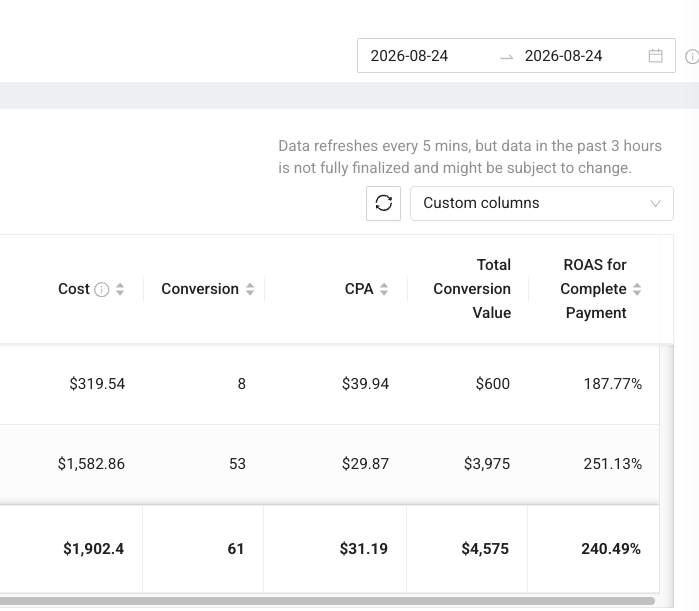699x611 pixels.
Task: Click the $3,975 conversion value cell
Action: point(487,464)
